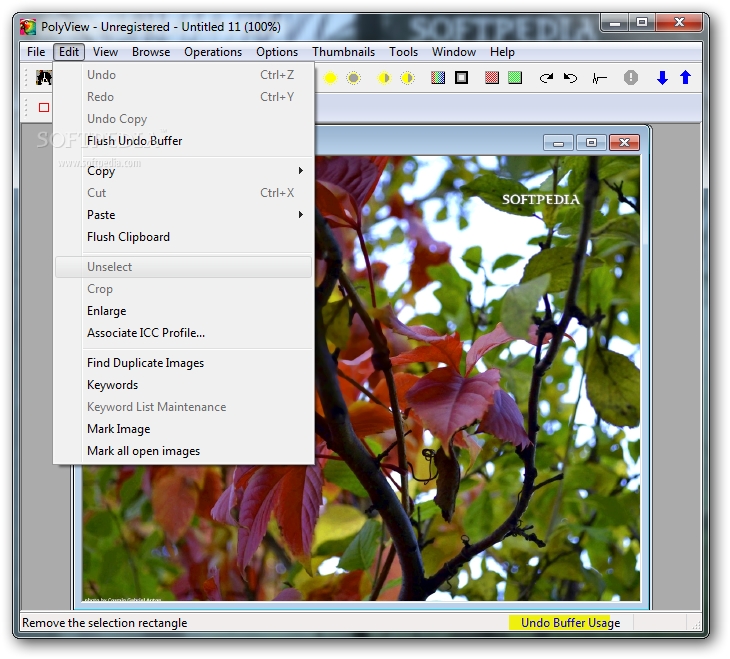Screen dimensions: 730x659
Task: Click the highlighted Unselect menu entry
Action: coord(184,267)
